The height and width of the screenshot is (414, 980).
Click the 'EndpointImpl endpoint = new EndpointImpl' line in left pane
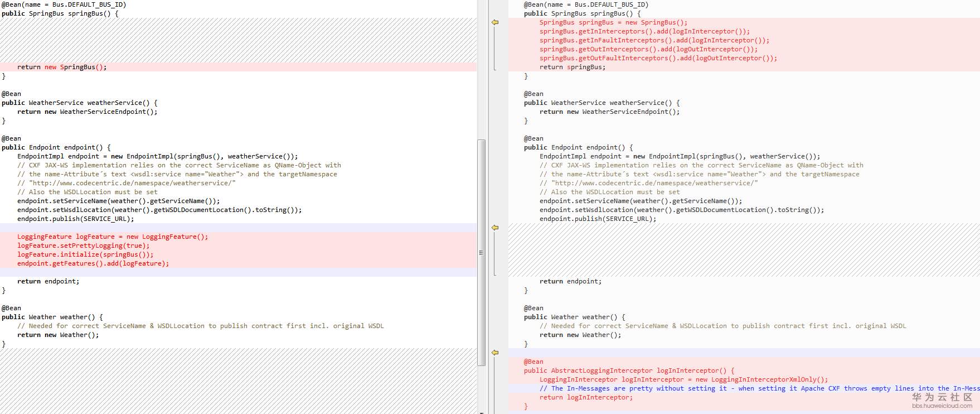coord(158,156)
